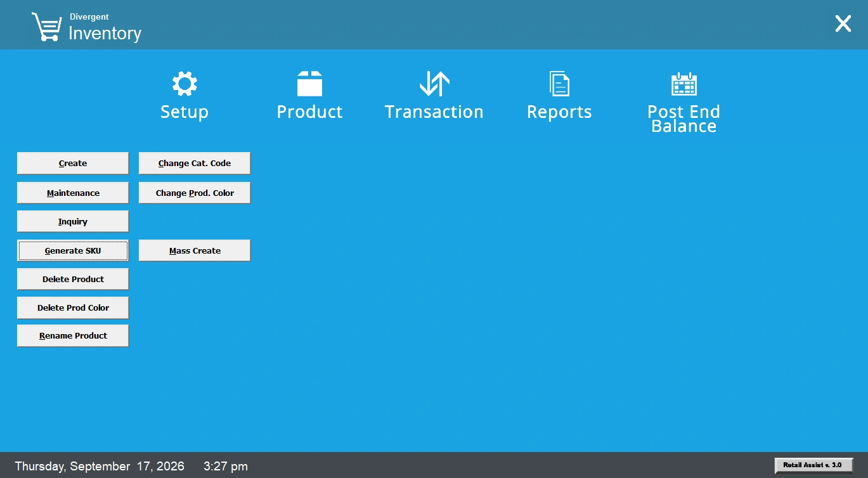This screenshot has height=478, width=868.
Task: Click Retail Assist v. 3.0 button
Action: tap(813, 465)
